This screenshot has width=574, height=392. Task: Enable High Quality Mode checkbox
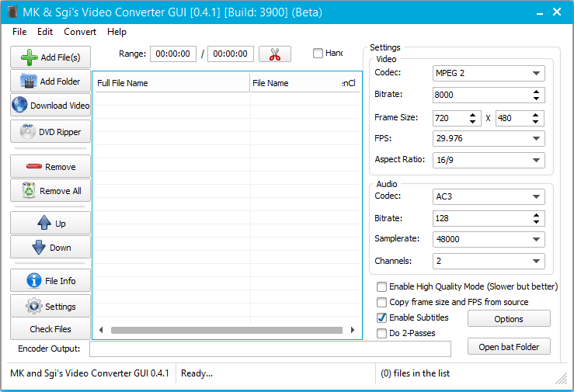pyautogui.click(x=381, y=286)
